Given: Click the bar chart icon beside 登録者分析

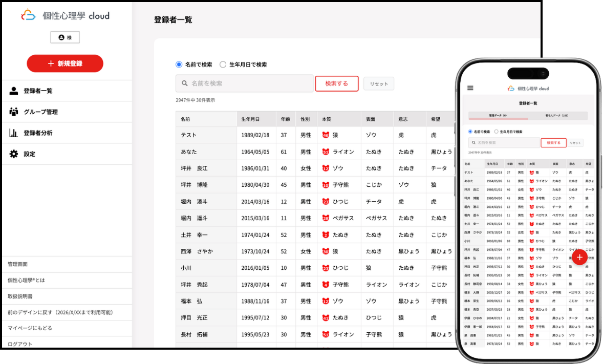Looking at the screenshot, I should click(14, 133).
